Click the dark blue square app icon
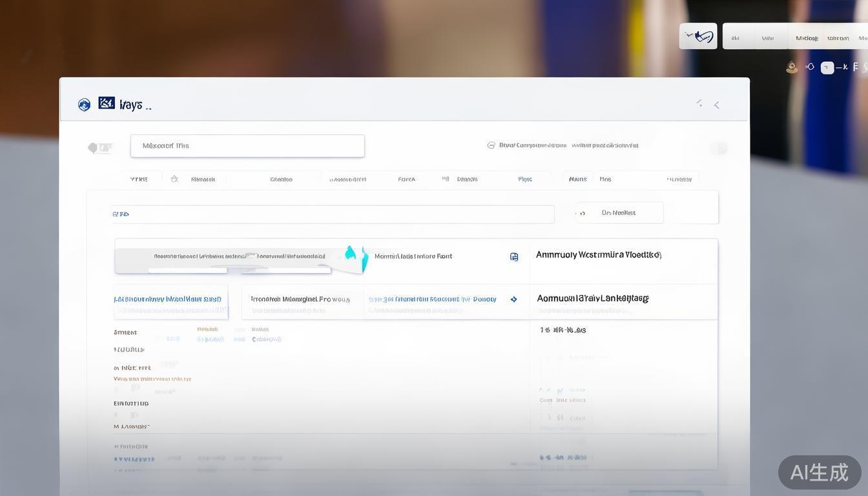 pos(107,103)
